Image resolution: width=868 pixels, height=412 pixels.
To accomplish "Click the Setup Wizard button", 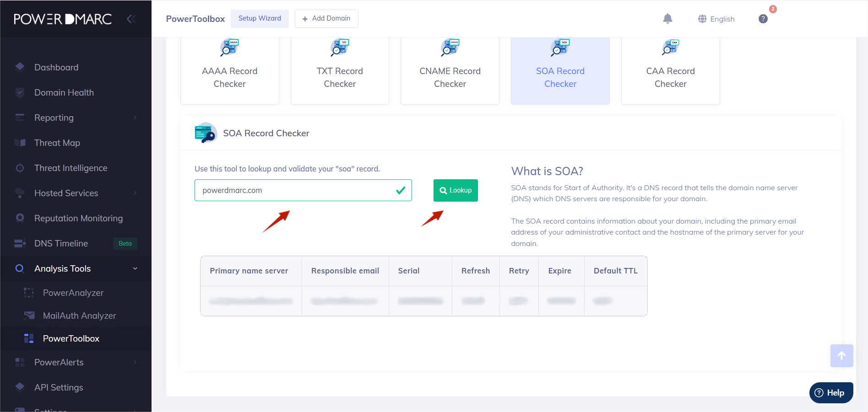I will (x=260, y=19).
